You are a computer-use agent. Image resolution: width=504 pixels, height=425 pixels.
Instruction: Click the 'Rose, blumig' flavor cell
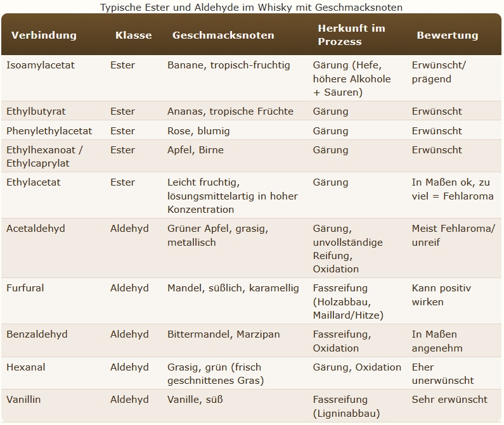(198, 131)
